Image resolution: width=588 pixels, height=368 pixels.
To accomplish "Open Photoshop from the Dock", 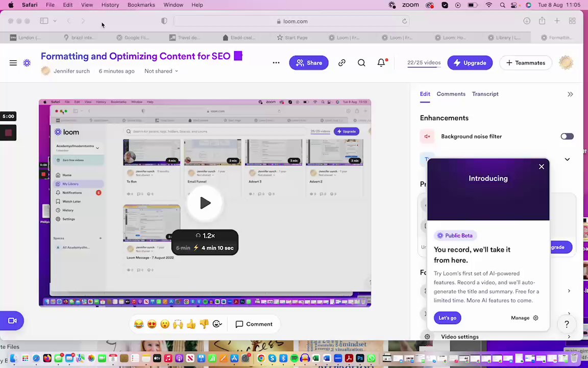I will coord(360,358).
